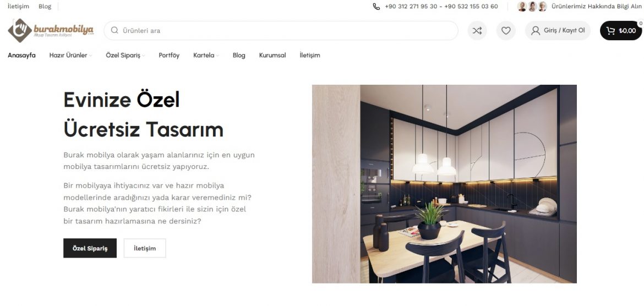Click the kitchen design hero image
Viewport: 644px width, 306px height.
(444, 184)
